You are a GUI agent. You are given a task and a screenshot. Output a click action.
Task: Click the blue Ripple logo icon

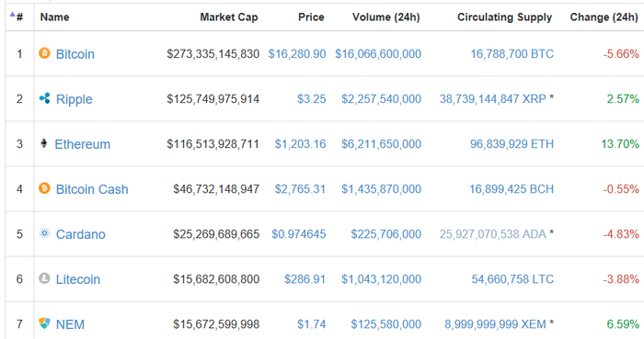[44, 98]
